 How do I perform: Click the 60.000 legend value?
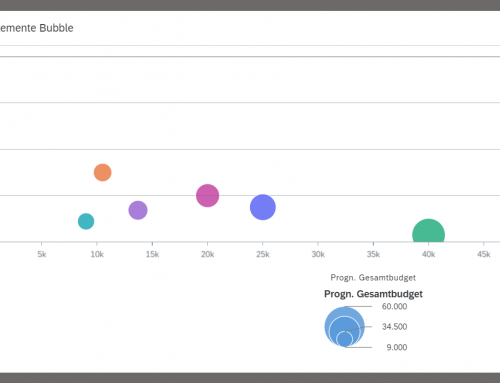pyautogui.click(x=394, y=306)
